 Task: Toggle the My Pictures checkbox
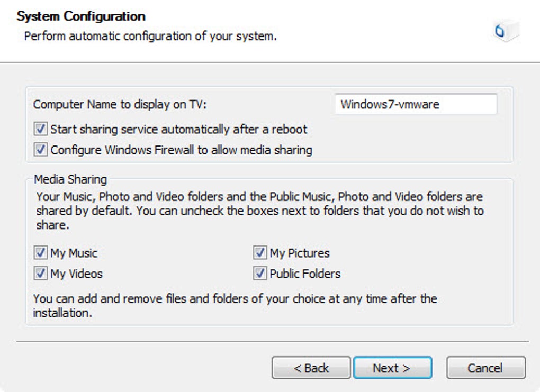[259, 253]
